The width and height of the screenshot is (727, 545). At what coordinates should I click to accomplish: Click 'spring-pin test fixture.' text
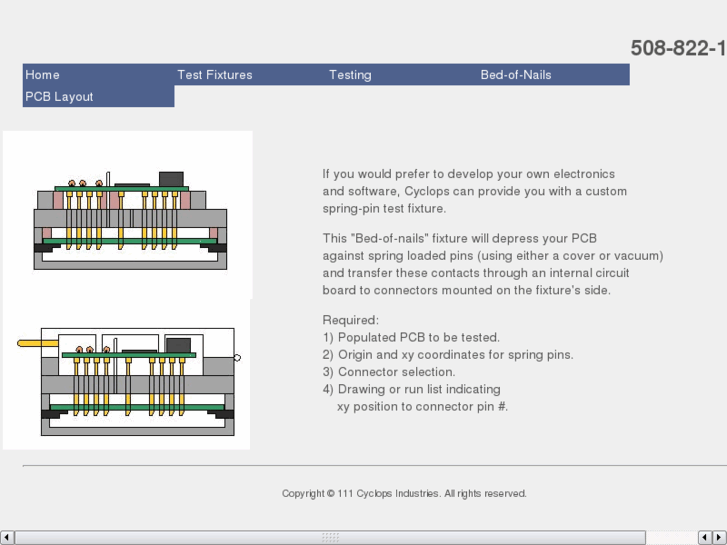point(384,209)
